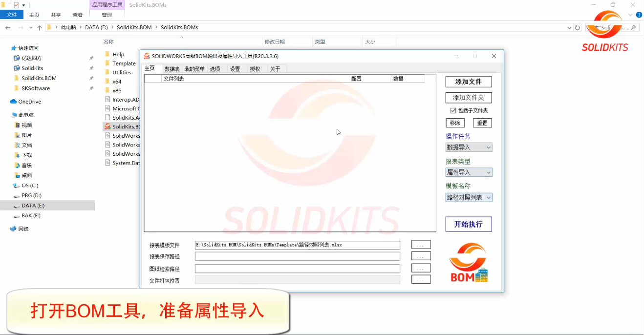Viewport: 644px width, 335px height.
Task: Toggle the 包括子文件夹 checkbox
Action: click(x=453, y=111)
